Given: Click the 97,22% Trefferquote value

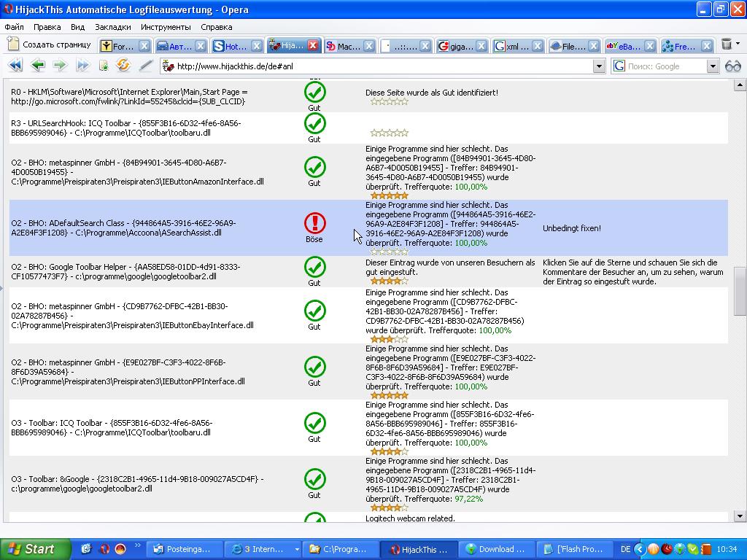Looking at the screenshot, I should click(x=468, y=499).
